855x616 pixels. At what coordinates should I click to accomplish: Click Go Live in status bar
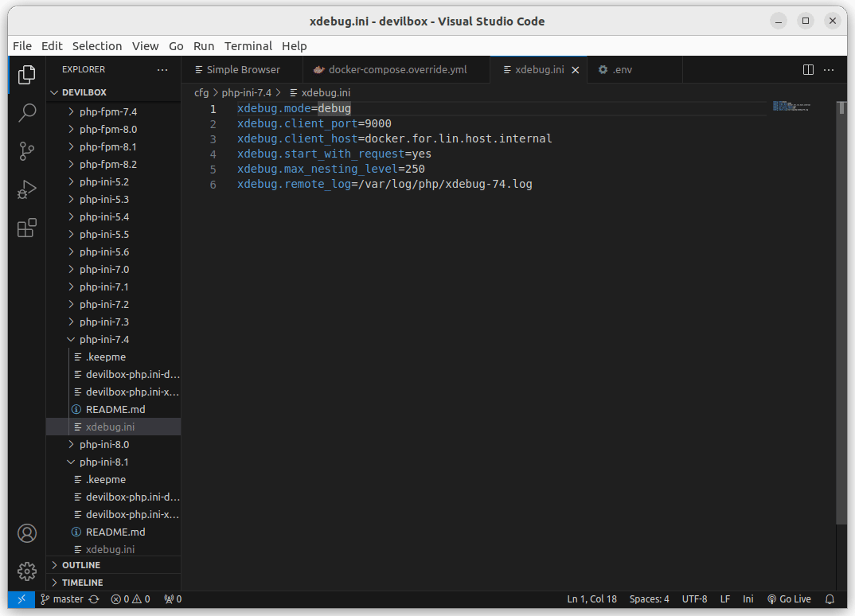788,599
